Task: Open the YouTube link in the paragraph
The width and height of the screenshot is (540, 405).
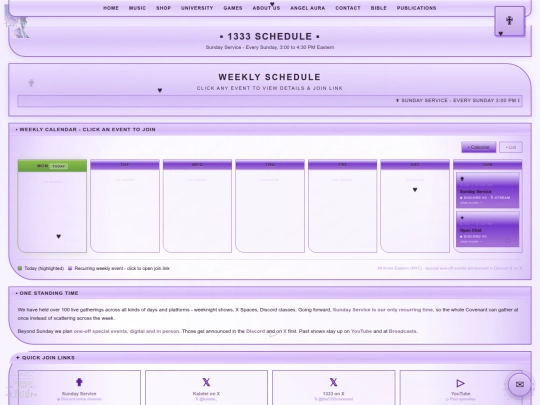Action: 361,331
